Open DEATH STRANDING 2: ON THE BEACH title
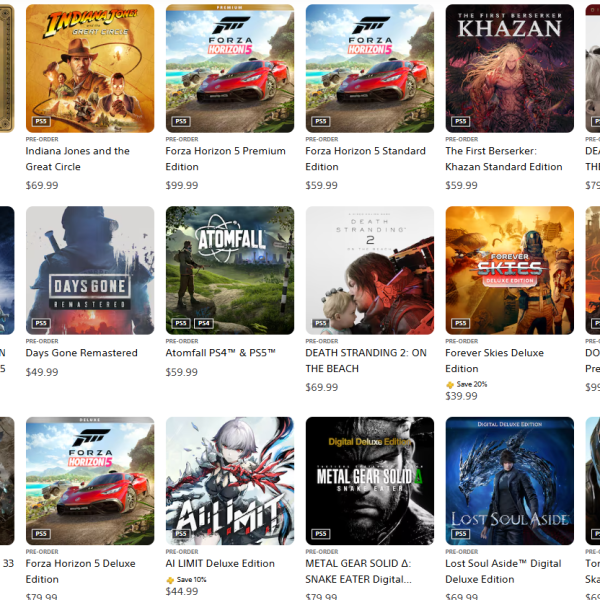The image size is (600, 600). click(x=366, y=360)
